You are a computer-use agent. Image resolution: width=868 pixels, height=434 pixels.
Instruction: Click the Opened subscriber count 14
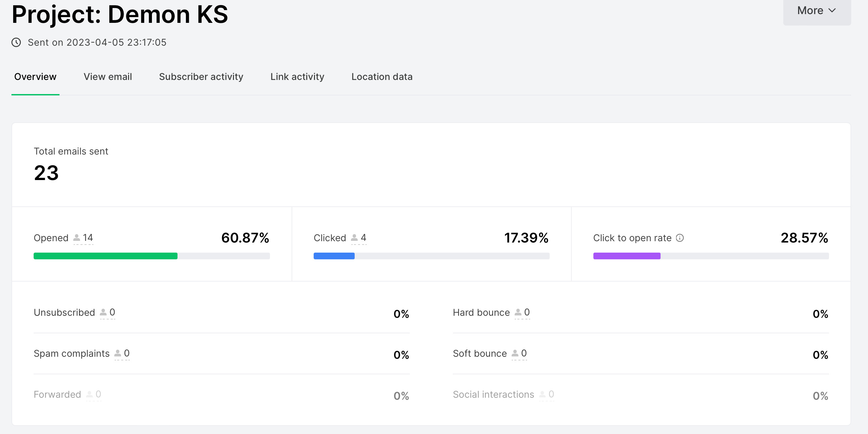click(x=88, y=238)
